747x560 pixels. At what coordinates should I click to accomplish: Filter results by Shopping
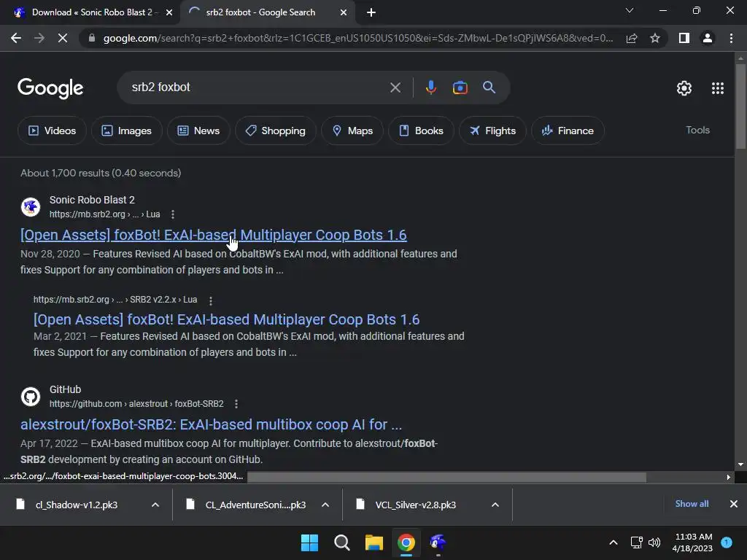pyautogui.click(x=275, y=131)
